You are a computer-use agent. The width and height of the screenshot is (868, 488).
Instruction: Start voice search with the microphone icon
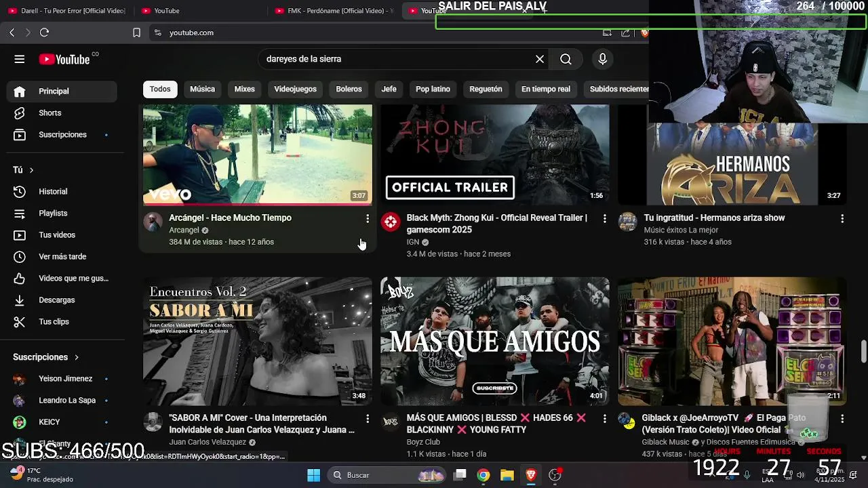click(602, 59)
